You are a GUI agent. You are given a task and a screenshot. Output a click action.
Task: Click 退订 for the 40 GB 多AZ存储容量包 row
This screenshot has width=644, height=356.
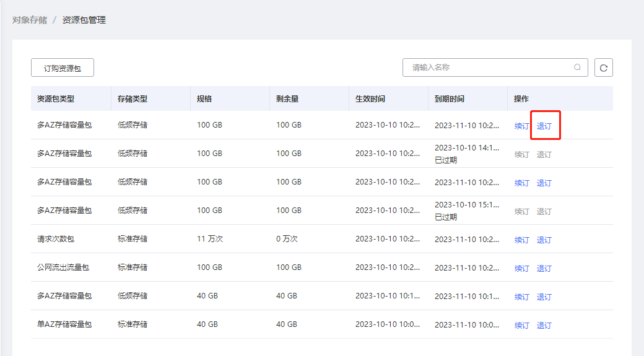pos(544,297)
